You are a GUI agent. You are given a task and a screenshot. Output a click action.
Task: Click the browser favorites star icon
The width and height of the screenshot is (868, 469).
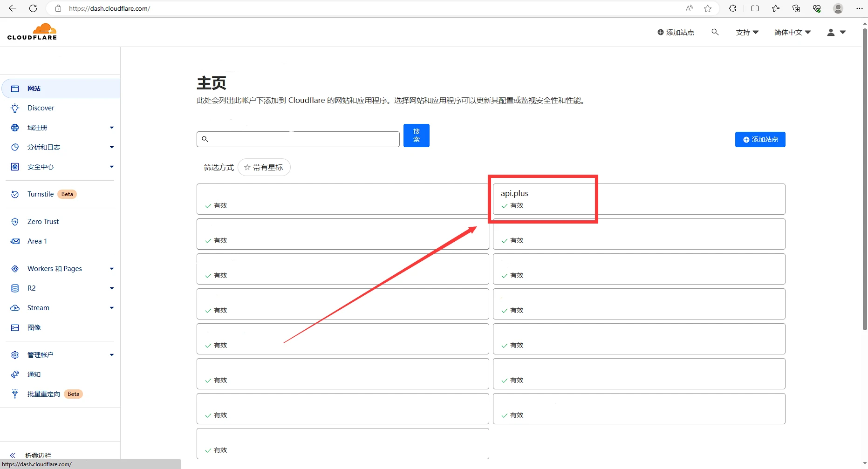[x=708, y=8]
